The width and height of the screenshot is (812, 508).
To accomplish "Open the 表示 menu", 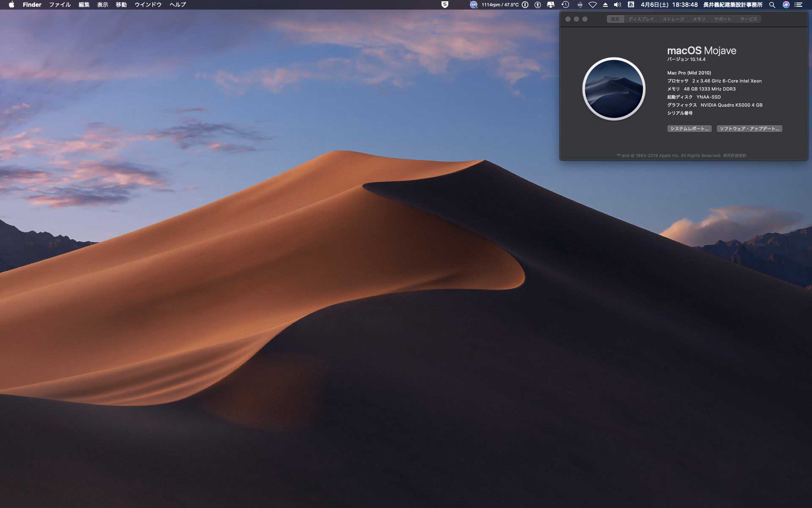I will pos(102,5).
